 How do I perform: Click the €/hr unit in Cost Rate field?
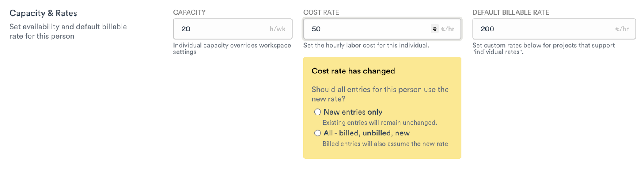pyautogui.click(x=448, y=29)
